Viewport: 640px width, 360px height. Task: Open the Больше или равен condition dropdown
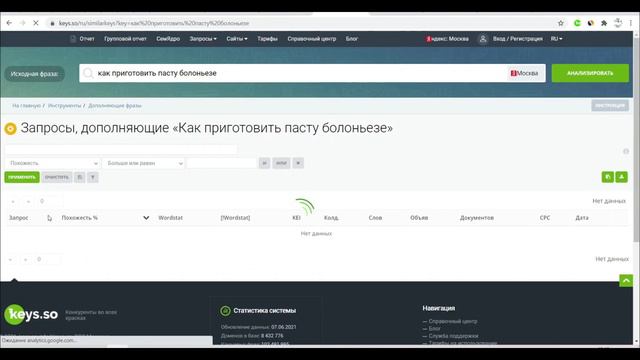click(143, 163)
